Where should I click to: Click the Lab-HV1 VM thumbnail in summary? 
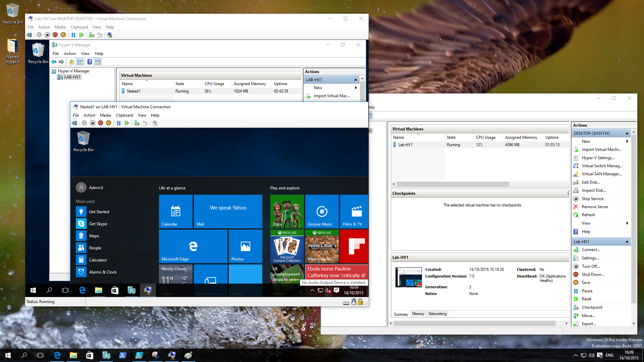[409, 277]
